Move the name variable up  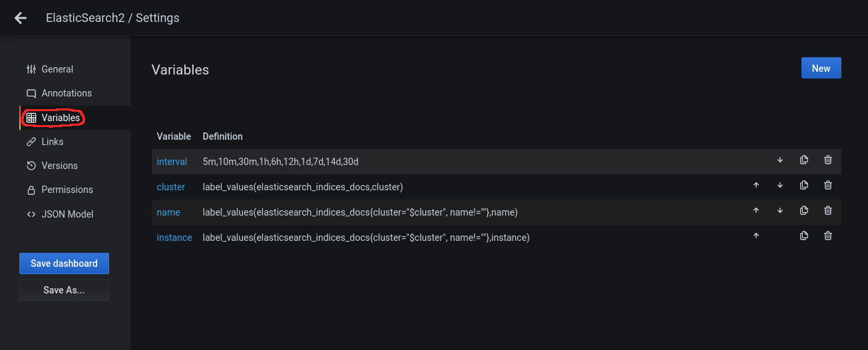tap(756, 211)
